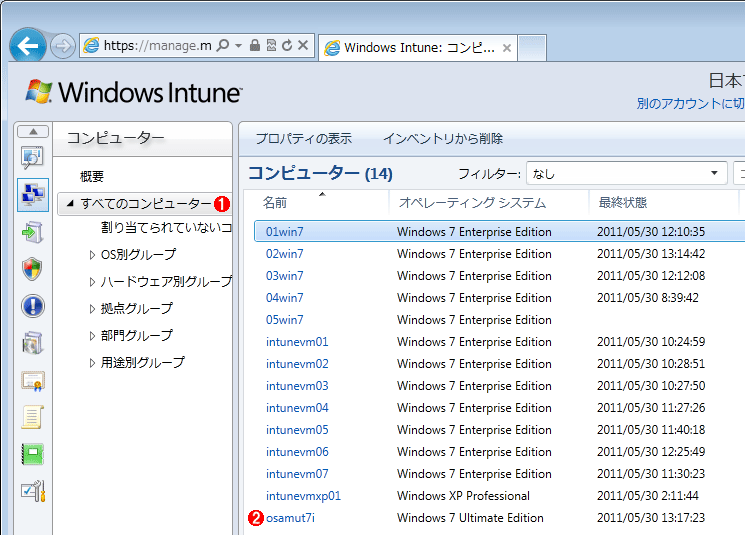Expand the 拠点グループ node
This screenshot has height=535, width=745.
coord(92,309)
